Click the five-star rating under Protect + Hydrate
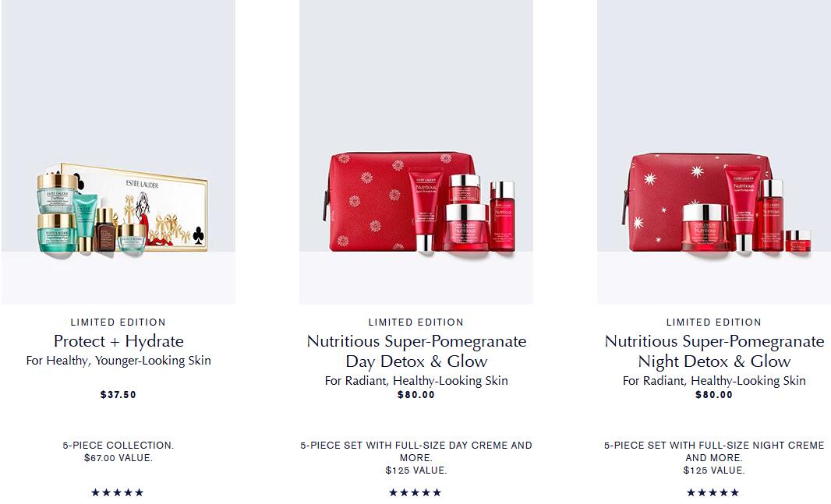Image resolution: width=831 pixels, height=504 pixels. coord(118,492)
